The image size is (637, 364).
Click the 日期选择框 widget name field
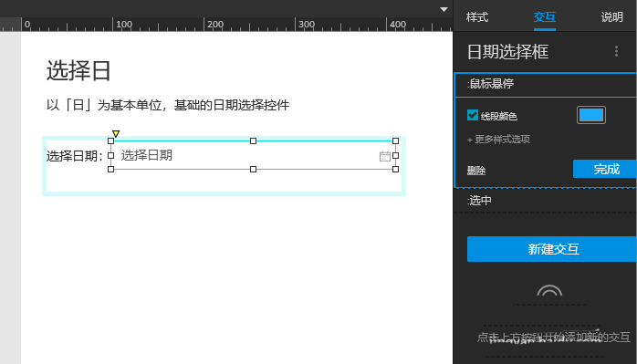pyautogui.click(x=507, y=52)
